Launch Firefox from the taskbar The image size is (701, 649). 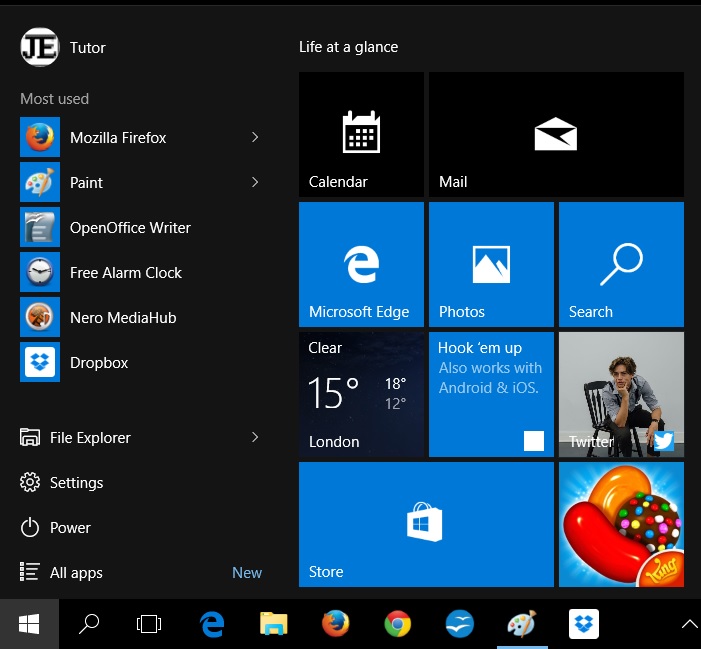click(336, 623)
